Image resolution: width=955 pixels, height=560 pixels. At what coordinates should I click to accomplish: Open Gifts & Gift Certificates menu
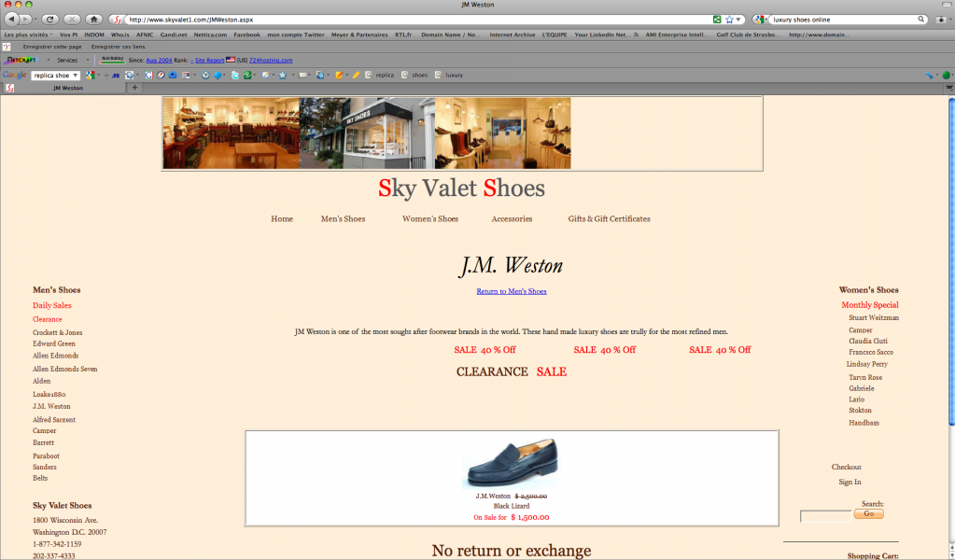pos(609,219)
